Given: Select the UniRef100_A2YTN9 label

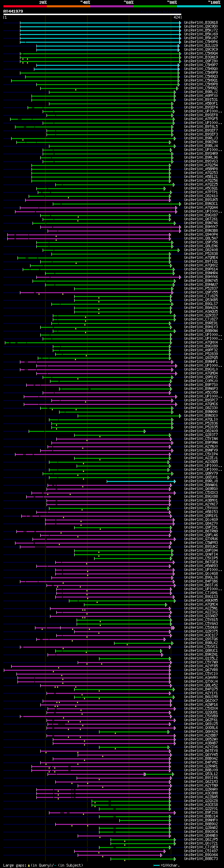Looking at the screenshot, I should pyautogui.click(x=201, y=786).
